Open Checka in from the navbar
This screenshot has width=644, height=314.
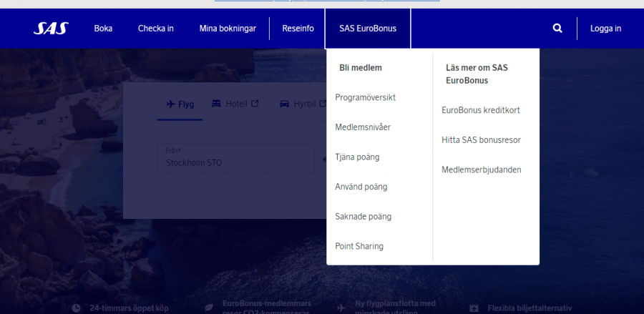coord(156,29)
